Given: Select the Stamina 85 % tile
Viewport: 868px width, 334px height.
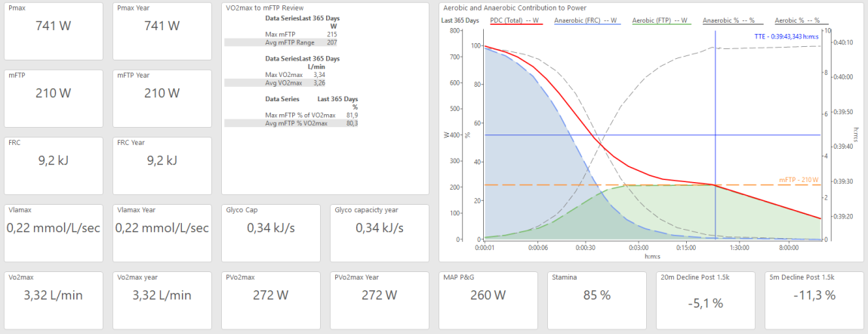Looking at the screenshot, I should tap(596, 300).
